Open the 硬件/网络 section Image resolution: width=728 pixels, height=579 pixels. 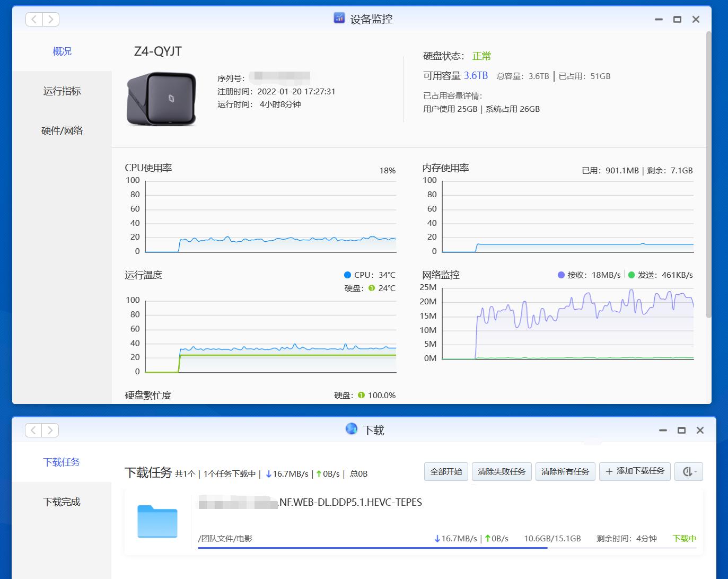tap(62, 130)
